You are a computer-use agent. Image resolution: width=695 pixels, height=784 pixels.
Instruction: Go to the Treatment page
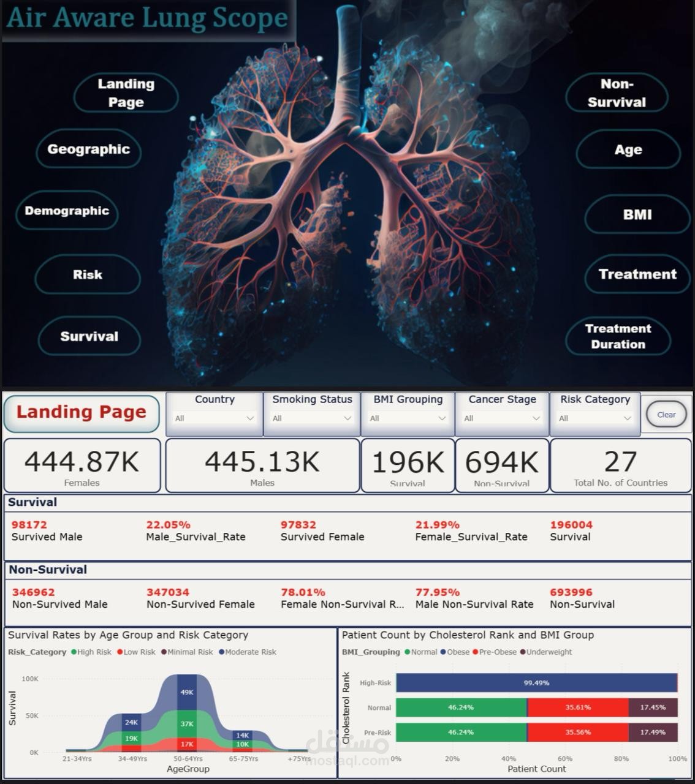pos(637,274)
